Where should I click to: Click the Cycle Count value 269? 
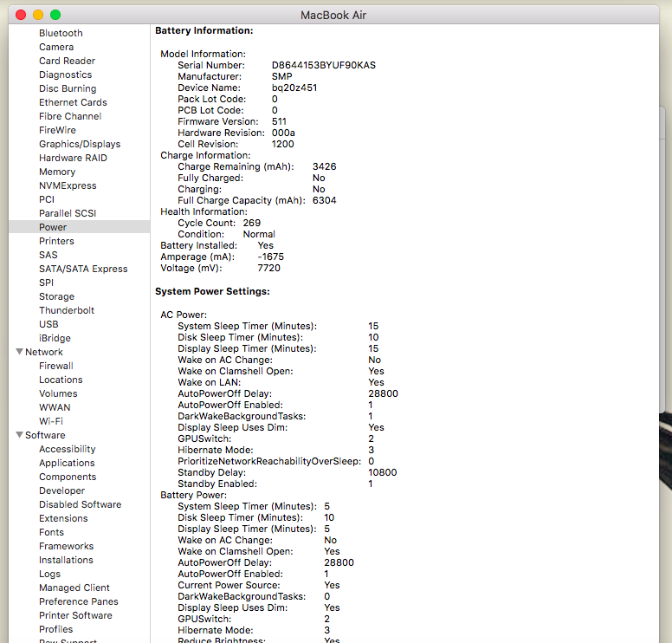point(252,223)
